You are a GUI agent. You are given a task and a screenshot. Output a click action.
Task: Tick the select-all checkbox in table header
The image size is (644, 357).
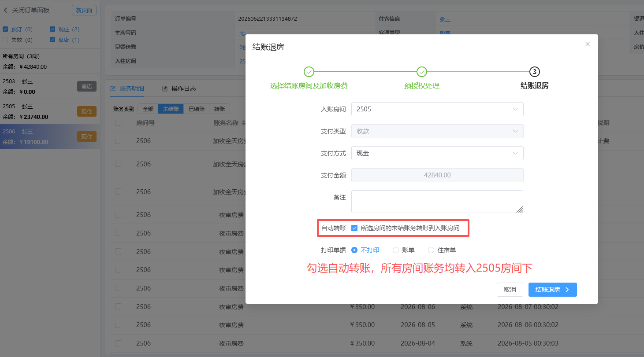[118, 123]
